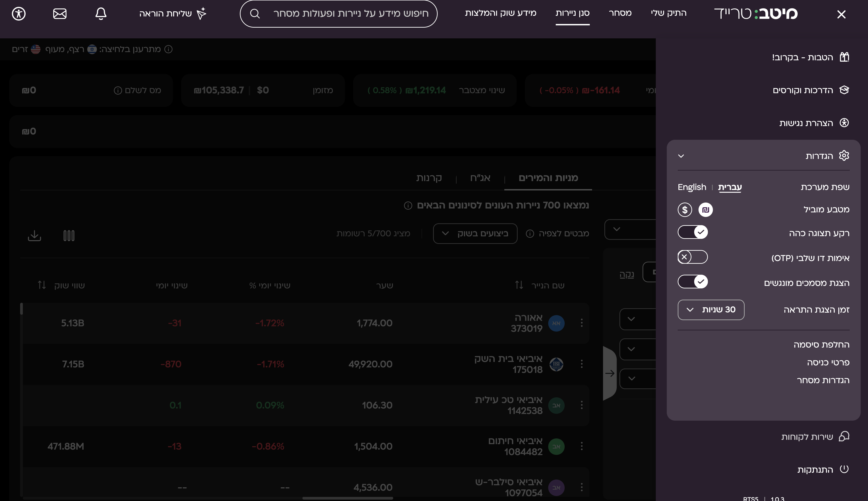Click the graduation cap icon for הדרכות וקורסים
The image size is (868, 501).
[844, 90]
